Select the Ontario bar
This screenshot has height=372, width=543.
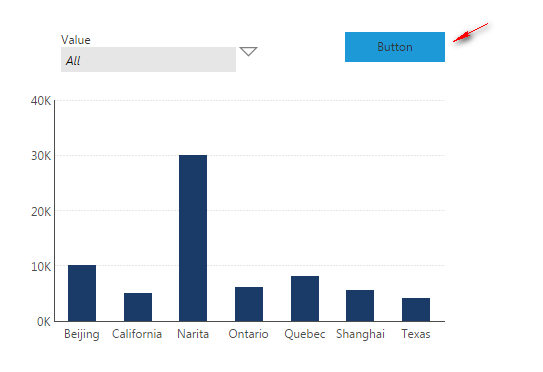(249, 304)
